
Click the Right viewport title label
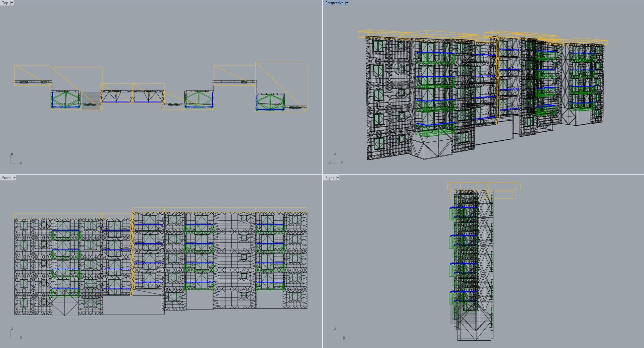coord(329,178)
